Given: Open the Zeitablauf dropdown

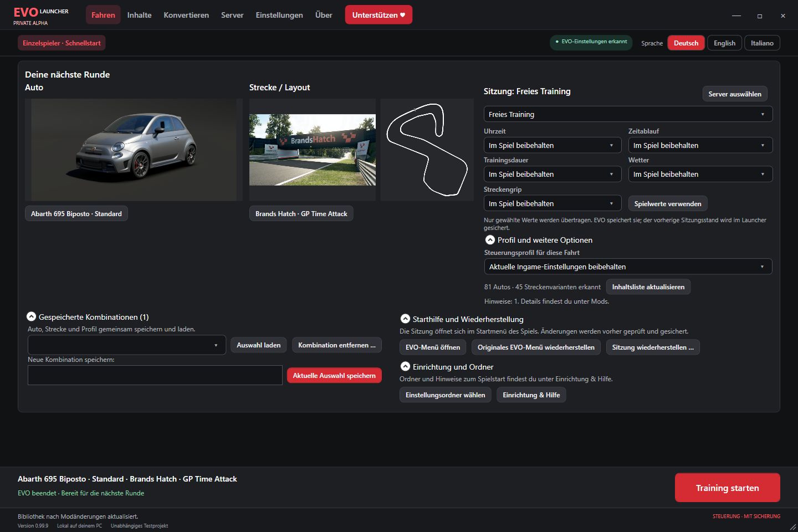Looking at the screenshot, I should [700, 145].
